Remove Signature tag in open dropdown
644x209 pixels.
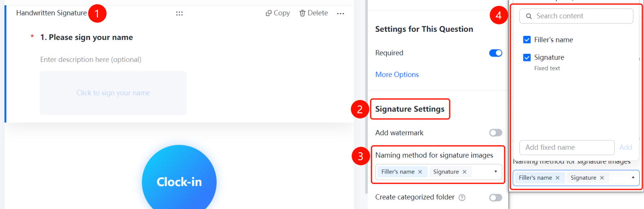(602, 178)
